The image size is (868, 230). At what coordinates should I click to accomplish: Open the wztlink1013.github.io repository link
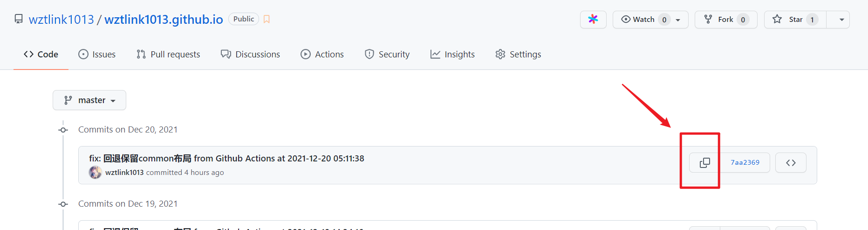164,19
